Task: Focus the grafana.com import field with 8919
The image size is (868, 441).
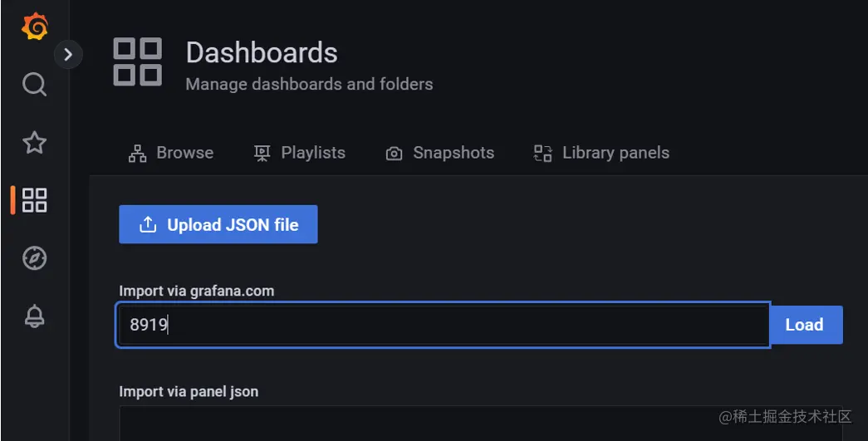Action: [x=443, y=325]
